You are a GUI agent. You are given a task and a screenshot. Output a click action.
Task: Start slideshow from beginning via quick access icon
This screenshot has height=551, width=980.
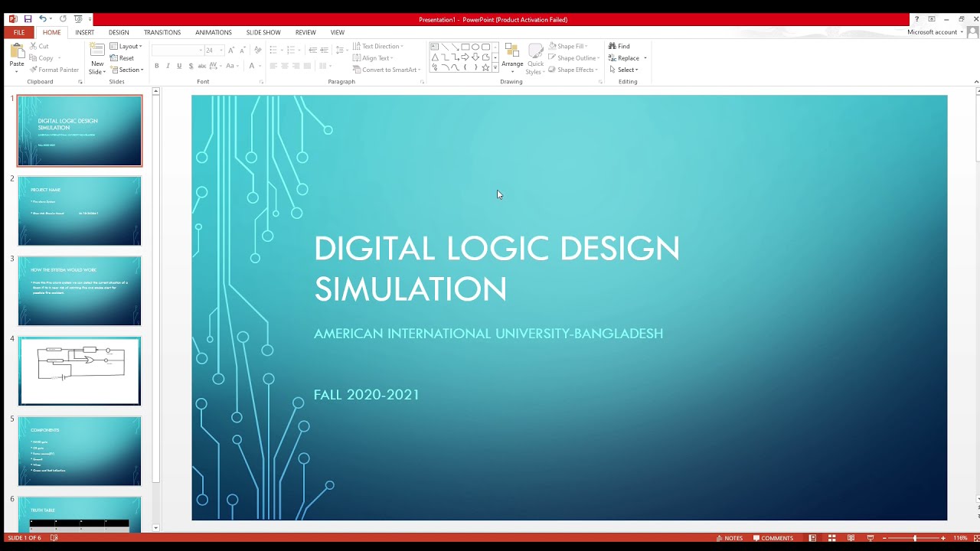(x=78, y=19)
